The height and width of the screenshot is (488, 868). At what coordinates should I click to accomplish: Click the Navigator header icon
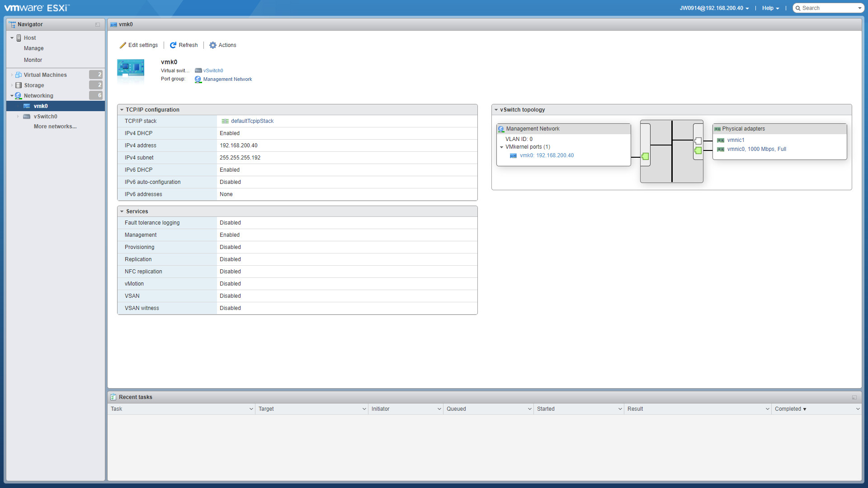click(12, 24)
